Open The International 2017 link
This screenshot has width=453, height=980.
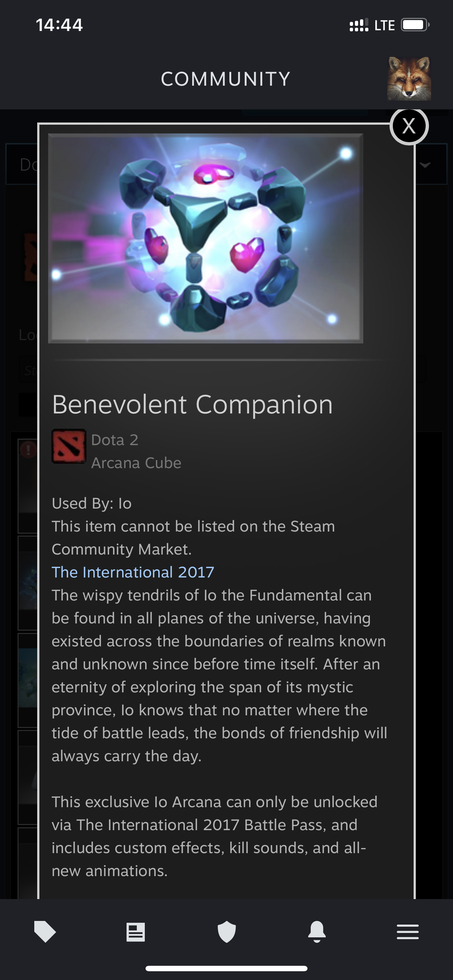coord(133,572)
